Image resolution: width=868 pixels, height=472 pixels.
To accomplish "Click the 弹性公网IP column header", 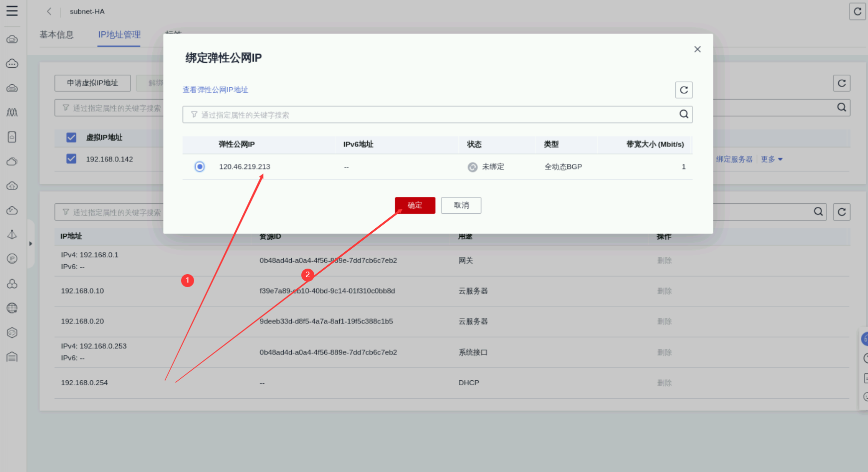I will [236, 145].
